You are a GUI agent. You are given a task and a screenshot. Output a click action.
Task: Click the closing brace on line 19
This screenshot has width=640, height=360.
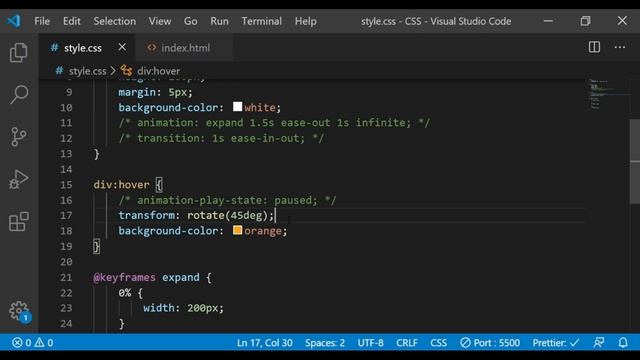(x=96, y=247)
